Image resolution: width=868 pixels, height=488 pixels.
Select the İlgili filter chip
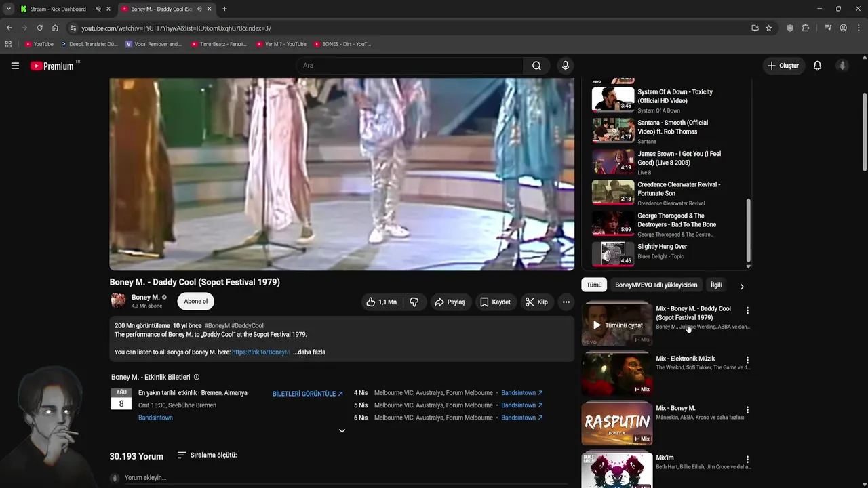(716, 285)
